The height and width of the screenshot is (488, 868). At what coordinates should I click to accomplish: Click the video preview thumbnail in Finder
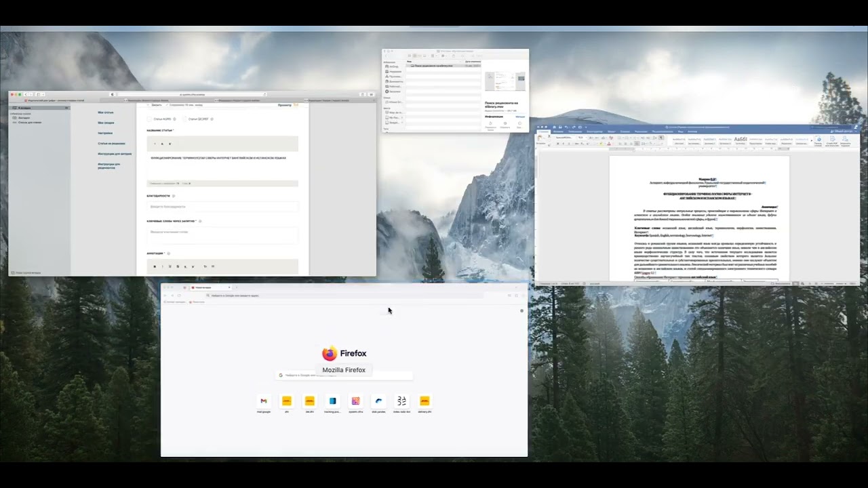click(x=505, y=82)
